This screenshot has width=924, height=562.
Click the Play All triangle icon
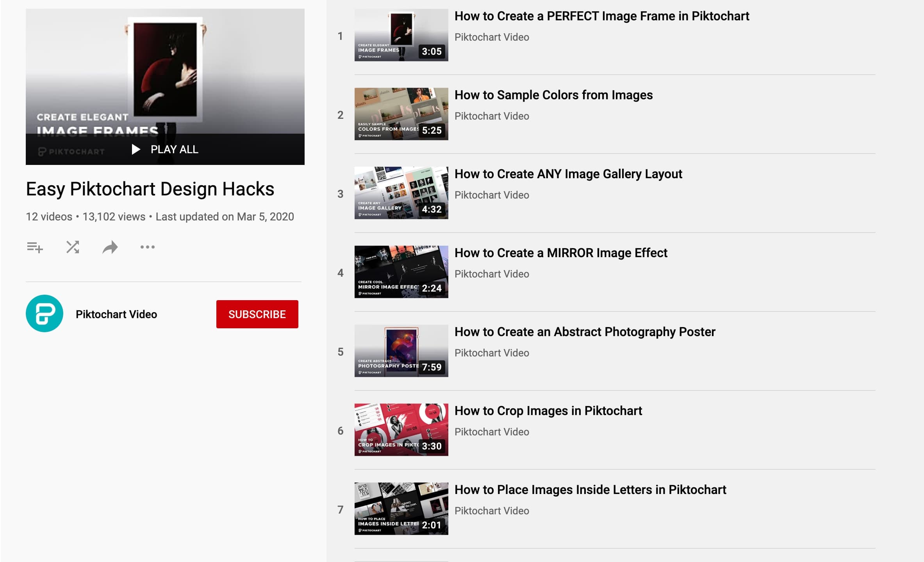(x=136, y=149)
